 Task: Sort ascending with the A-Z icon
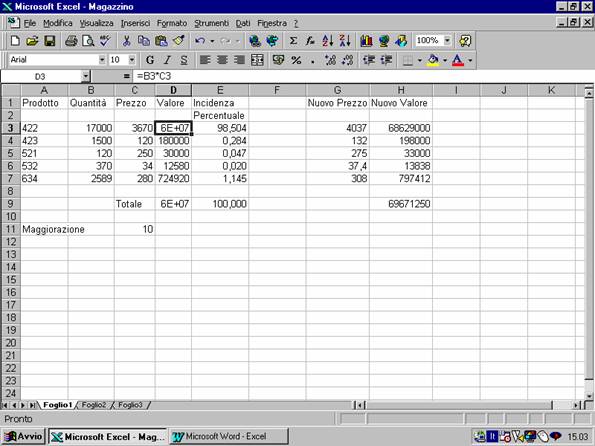pyautogui.click(x=327, y=41)
